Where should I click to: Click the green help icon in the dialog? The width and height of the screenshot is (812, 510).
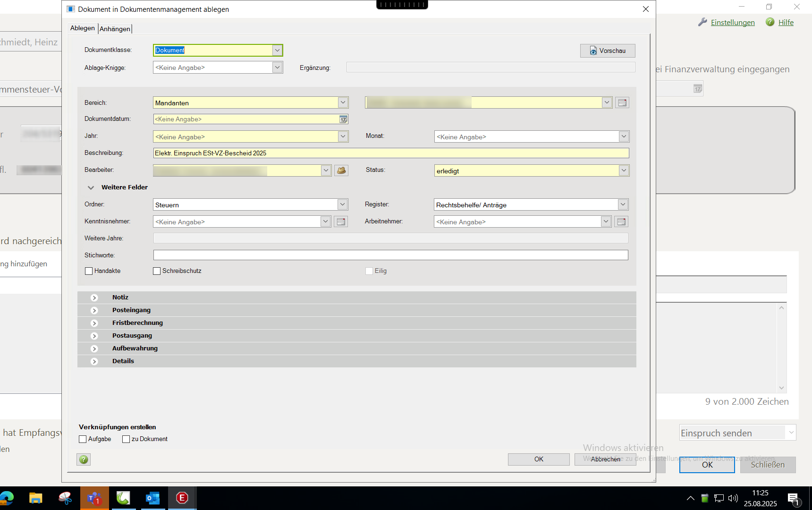point(84,459)
